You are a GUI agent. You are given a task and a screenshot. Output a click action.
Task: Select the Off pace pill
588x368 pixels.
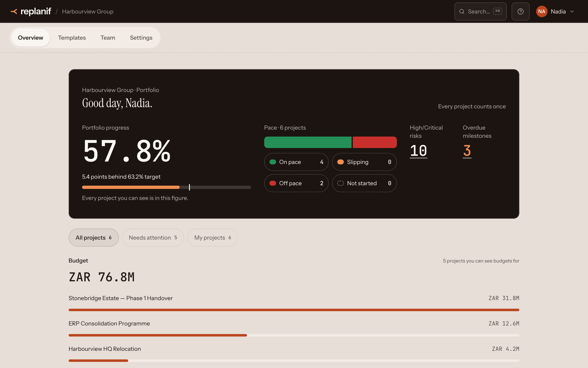tap(296, 183)
